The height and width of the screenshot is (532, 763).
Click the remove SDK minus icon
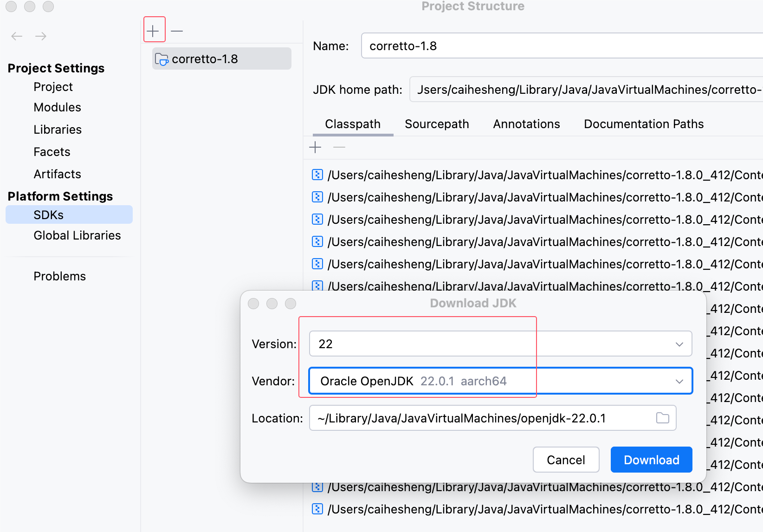click(177, 31)
